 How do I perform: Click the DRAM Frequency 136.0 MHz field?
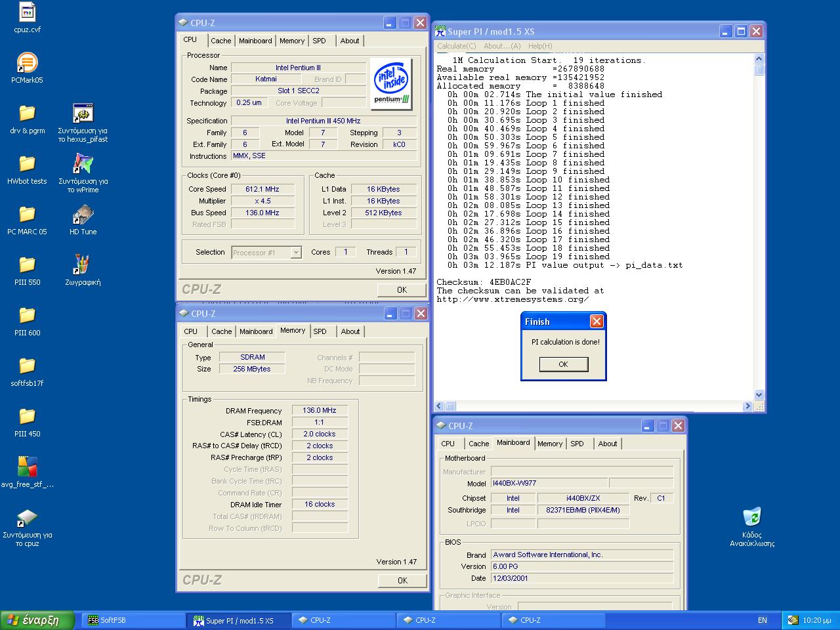point(320,411)
